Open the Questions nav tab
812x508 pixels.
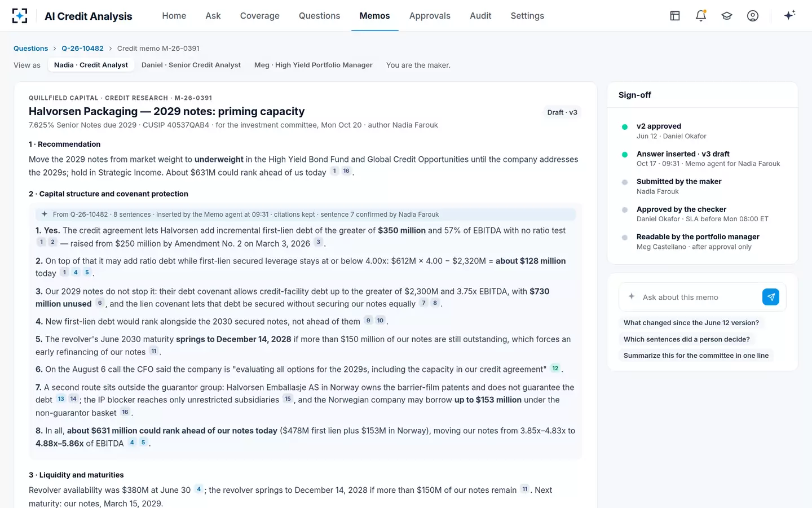(319, 16)
